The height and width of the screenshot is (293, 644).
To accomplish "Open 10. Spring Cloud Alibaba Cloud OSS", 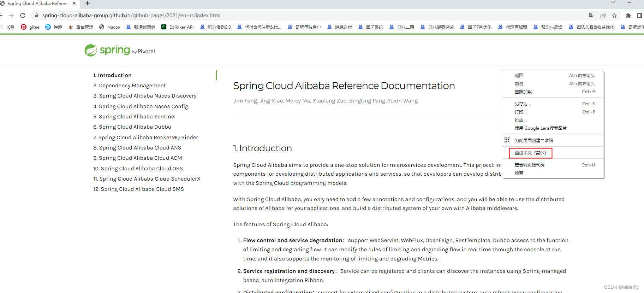I will pos(138,169).
